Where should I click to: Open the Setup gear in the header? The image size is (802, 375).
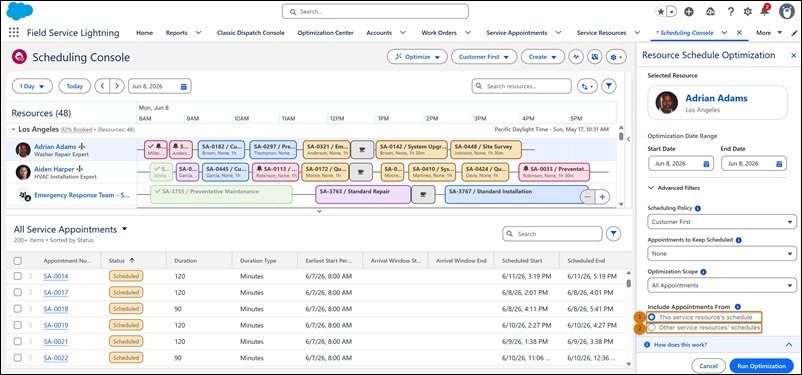(748, 11)
